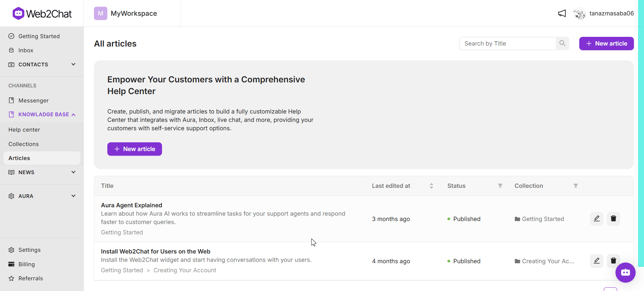Collapse the KNOWLADGE BASE section
The width and height of the screenshot is (644, 291).
tap(73, 115)
